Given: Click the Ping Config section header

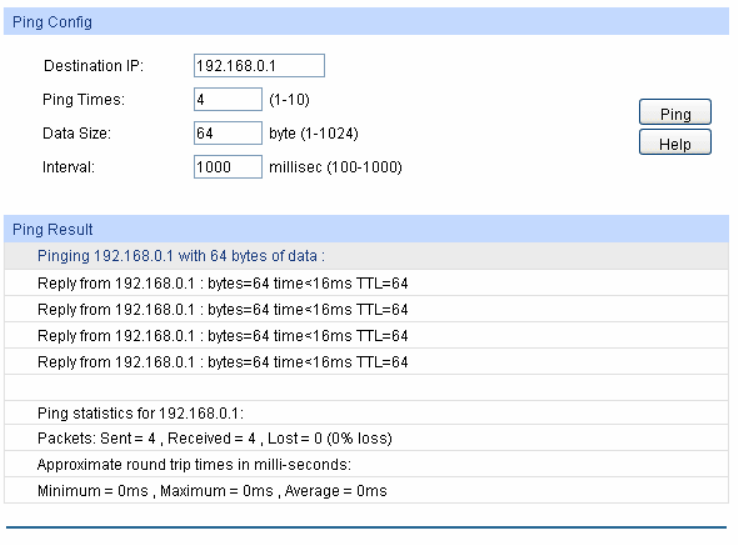Looking at the screenshot, I should (x=48, y=21).
